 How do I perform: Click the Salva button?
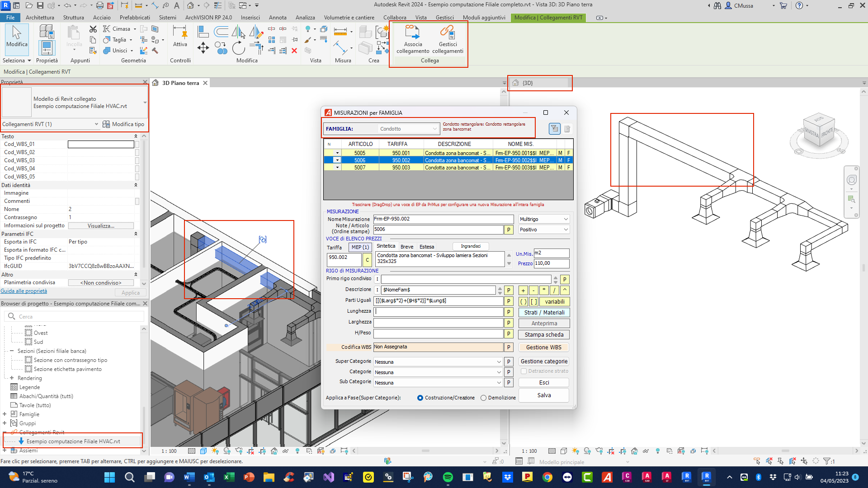click(544, 395)
